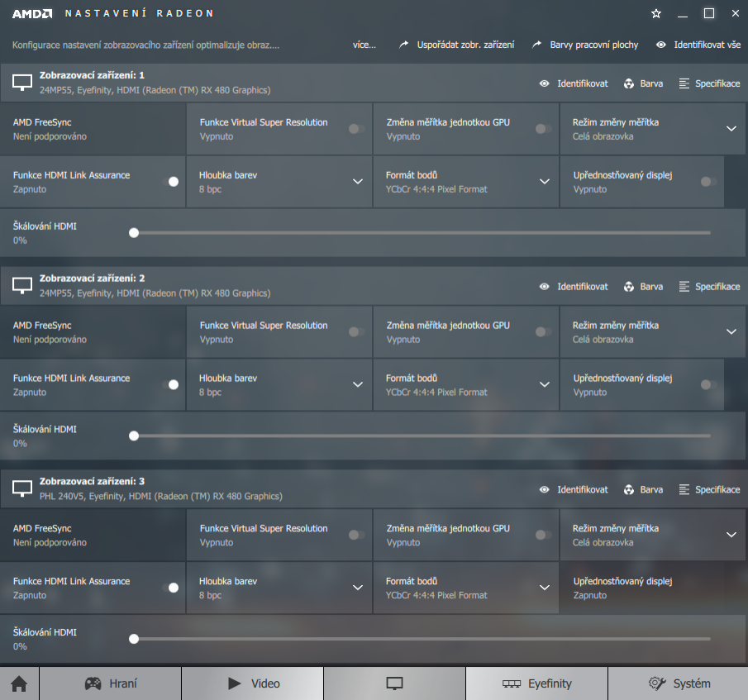
Task: Toggle Virtual Super Resolution for display 2
Action: point(356,332)
